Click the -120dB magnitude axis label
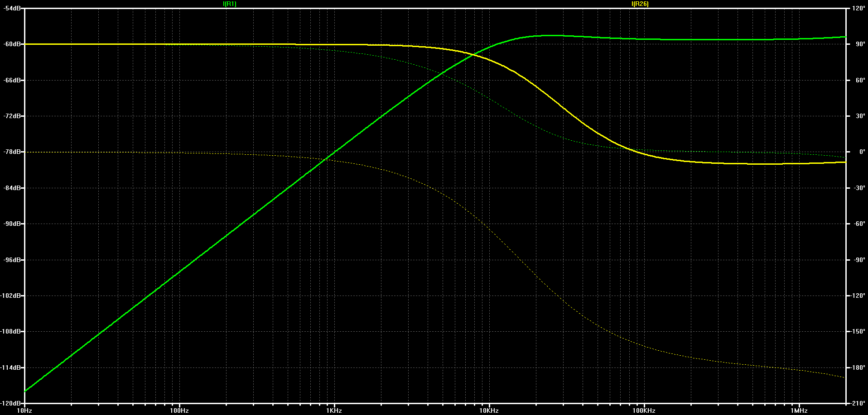This screenshot has height=415, width=868. 11,403
